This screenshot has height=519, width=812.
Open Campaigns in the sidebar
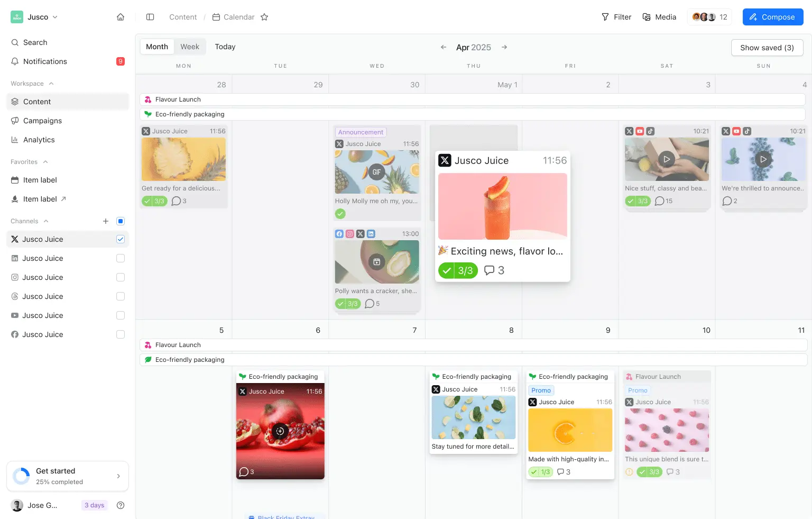[68, 121]
